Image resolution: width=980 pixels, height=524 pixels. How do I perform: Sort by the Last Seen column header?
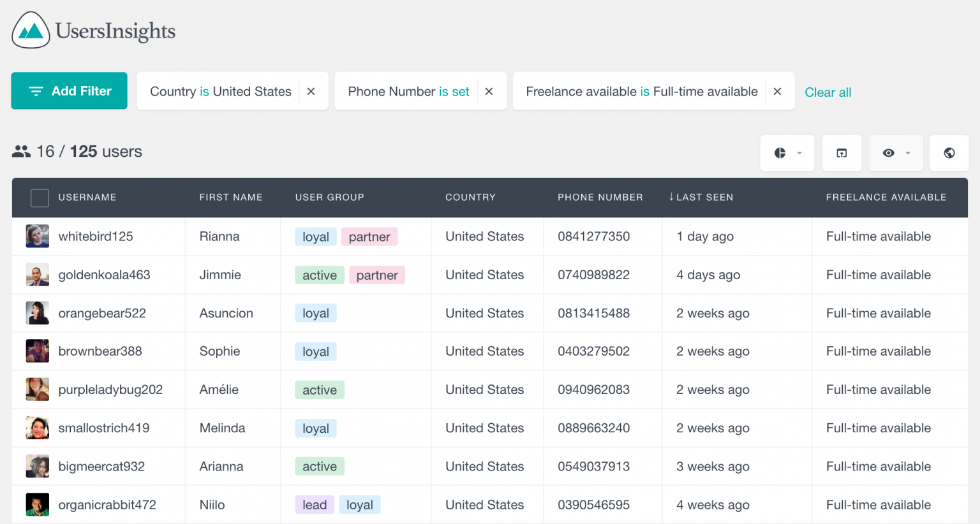[701, 198]
